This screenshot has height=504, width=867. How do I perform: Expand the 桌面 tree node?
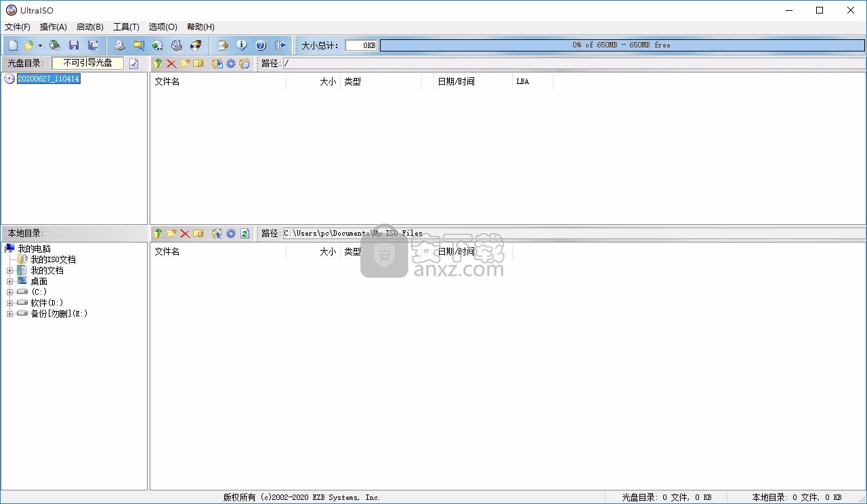click(9, 281)
